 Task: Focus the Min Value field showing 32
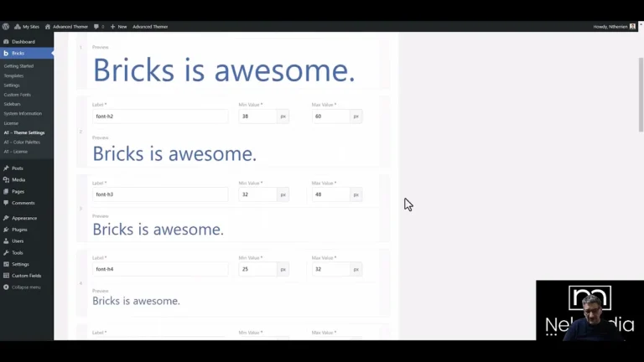tap(257, 194)
